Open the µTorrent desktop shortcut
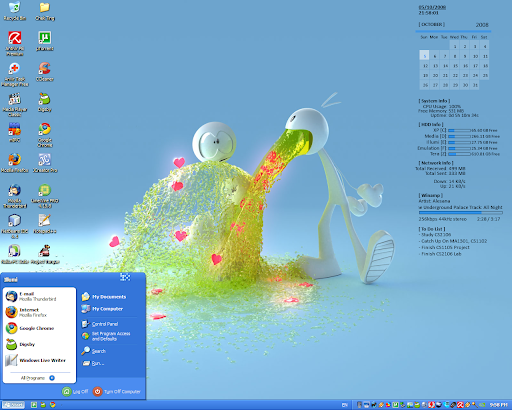Viewport: 512px width, 410px height. coord(45,41)
